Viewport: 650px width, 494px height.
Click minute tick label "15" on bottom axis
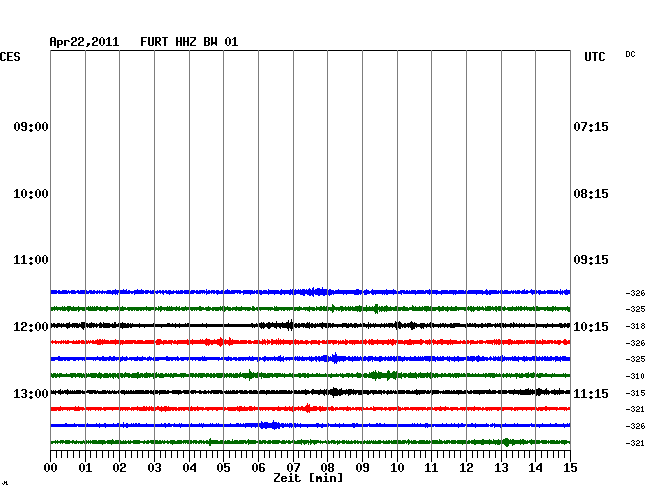click(570, 468)
